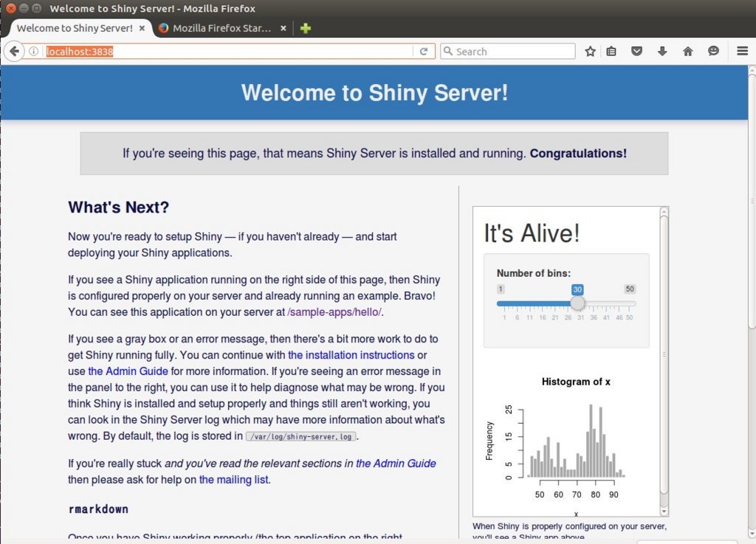Click the site information icon in address bar
Screen dimensions: 756x544
pyautogui.click(x=34, y=51)
